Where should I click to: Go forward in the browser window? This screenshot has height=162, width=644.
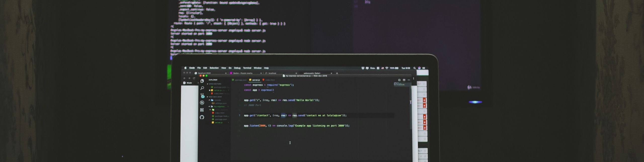[189, 78]
